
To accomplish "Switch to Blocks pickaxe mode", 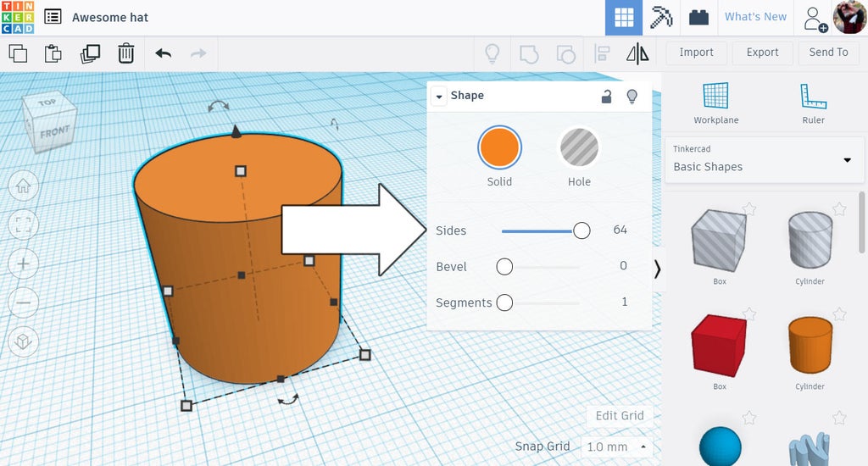I will point(661,17).
